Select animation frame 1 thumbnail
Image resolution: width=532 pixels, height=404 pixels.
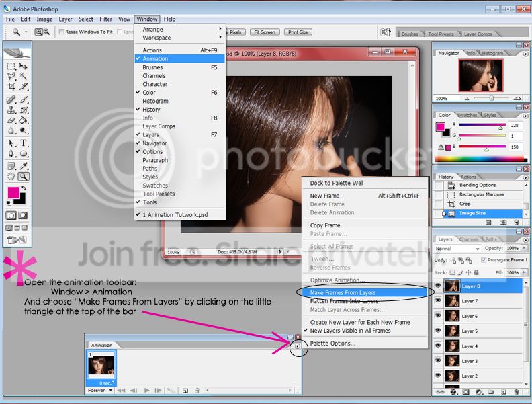[x=101, y=365]
